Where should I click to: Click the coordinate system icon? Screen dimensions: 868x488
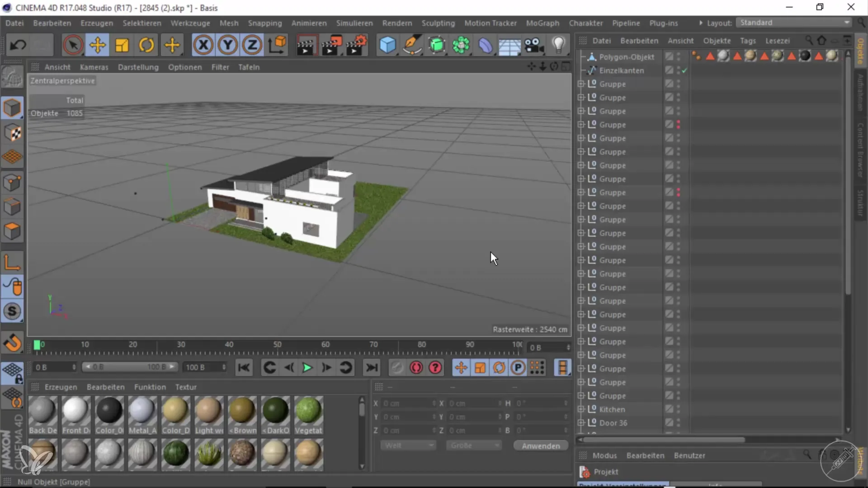point(277,45)
